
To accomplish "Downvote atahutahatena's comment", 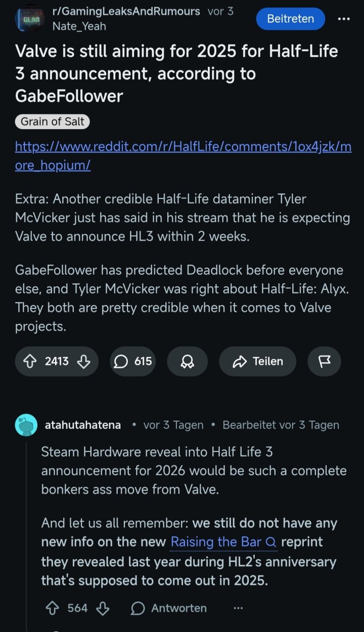I will tap(103, 608).
